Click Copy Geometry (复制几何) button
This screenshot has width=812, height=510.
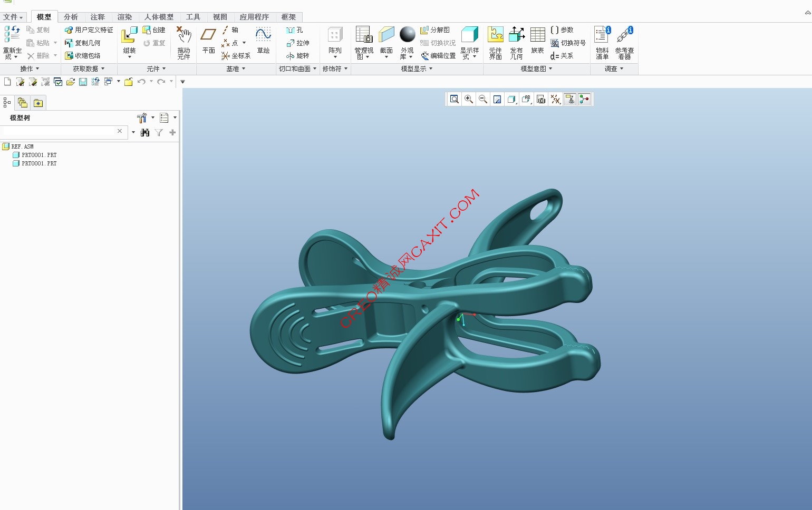coord(82,43)
